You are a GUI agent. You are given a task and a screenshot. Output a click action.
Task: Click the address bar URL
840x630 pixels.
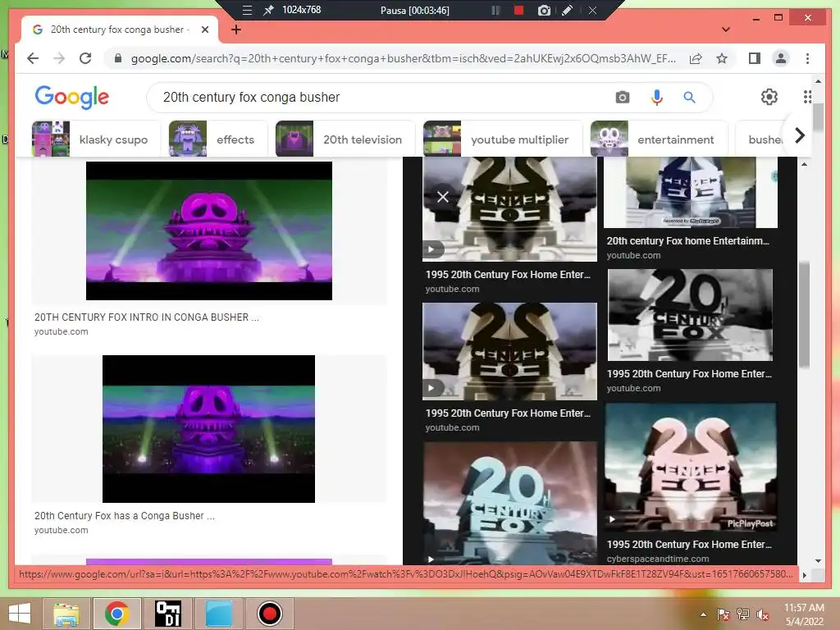[x=403, y=58]
